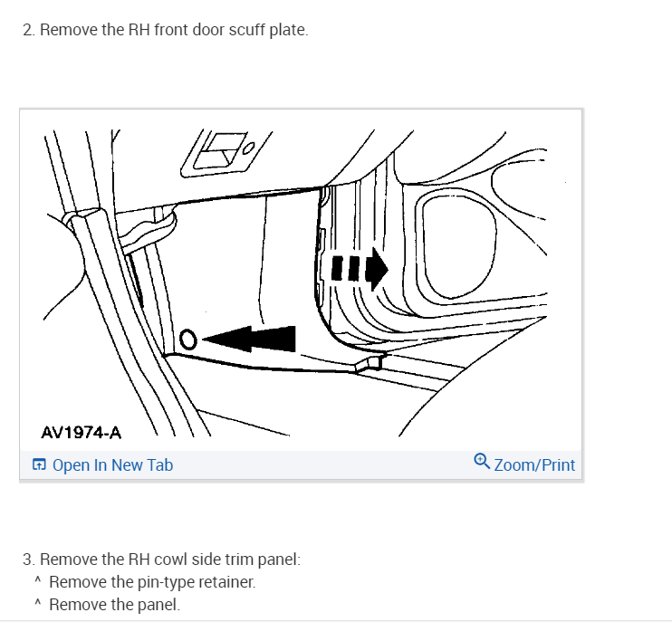Click the AV1974-A figure label
This screenshot has width=672, height=622.
pyautogui.click(x=81, y=432)
